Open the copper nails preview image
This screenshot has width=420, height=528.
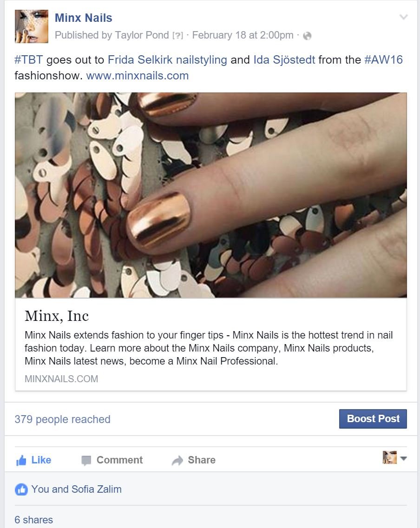(x=211, y=195)
